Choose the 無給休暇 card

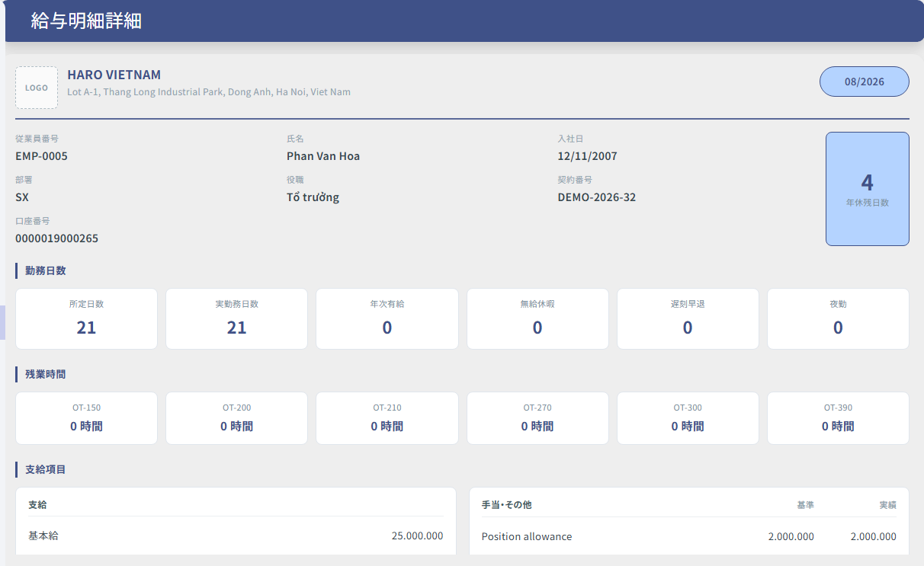(x=537, y=318)
